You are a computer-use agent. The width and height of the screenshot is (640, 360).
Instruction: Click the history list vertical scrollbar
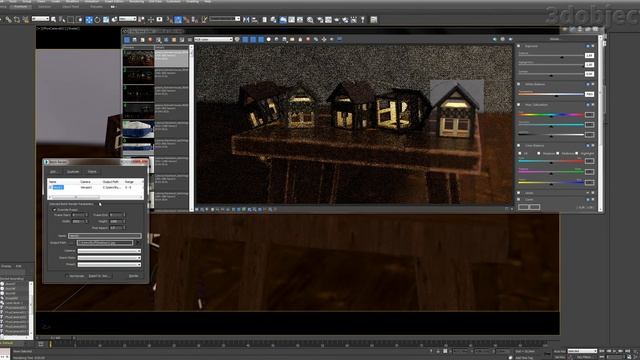pyautogui.click(x=191, y=129)
